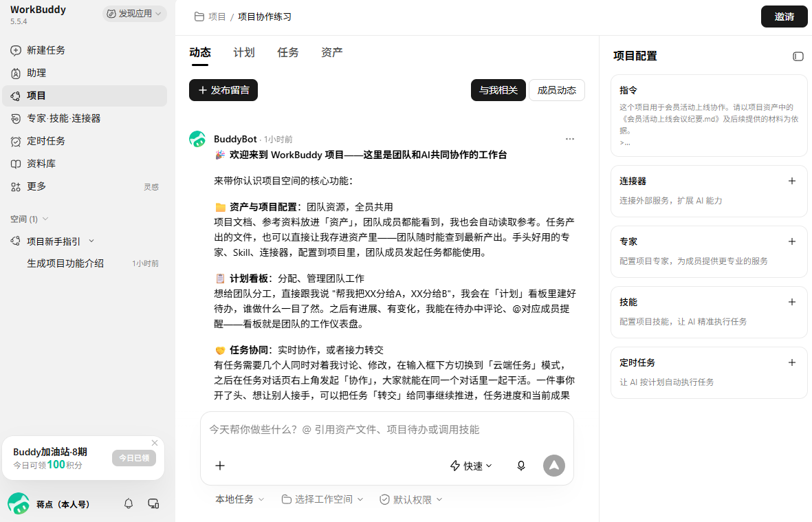
Task: Click 让 AI 按计划自动执行任务 text
Action: point(666,382)
